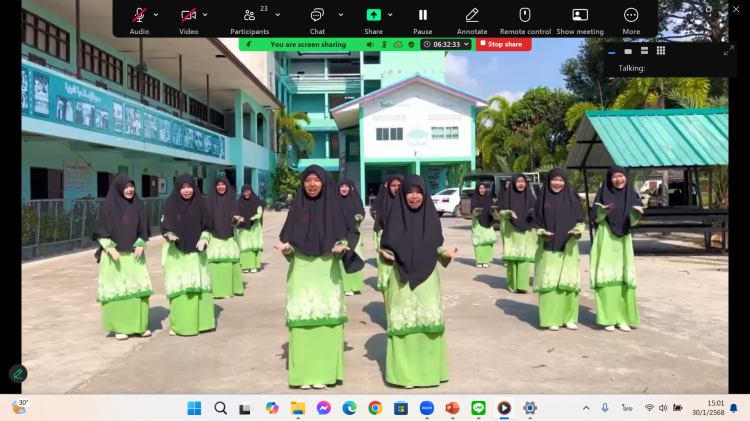750x421 pixels.
Task: Open the Windows Start menu
Action: coord(194,408)
